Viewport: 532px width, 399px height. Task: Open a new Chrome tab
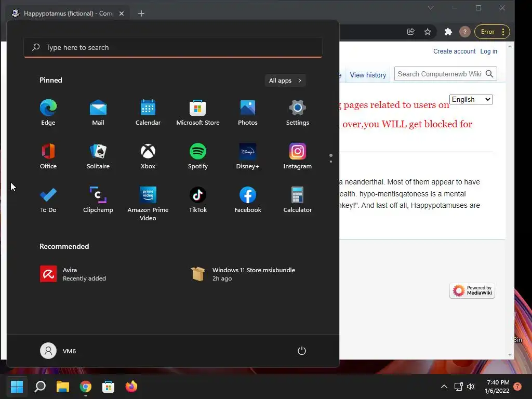pyautogui.click(x=141, y=13)
